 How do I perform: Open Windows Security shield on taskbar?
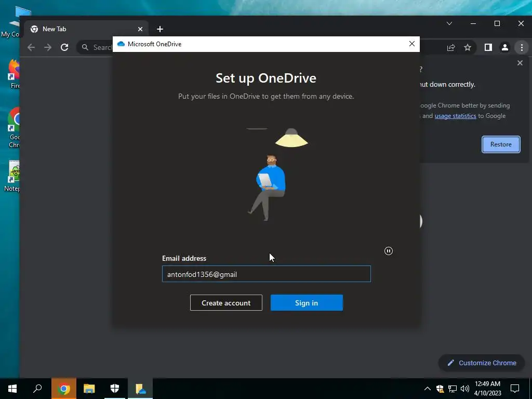pos(115,389)
